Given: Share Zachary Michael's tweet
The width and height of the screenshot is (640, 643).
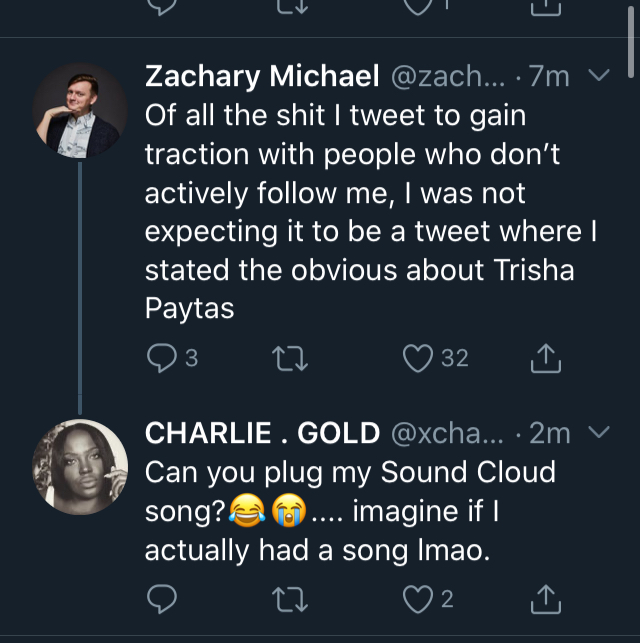Looking at the screenshot, I should (x=546, y=358).
